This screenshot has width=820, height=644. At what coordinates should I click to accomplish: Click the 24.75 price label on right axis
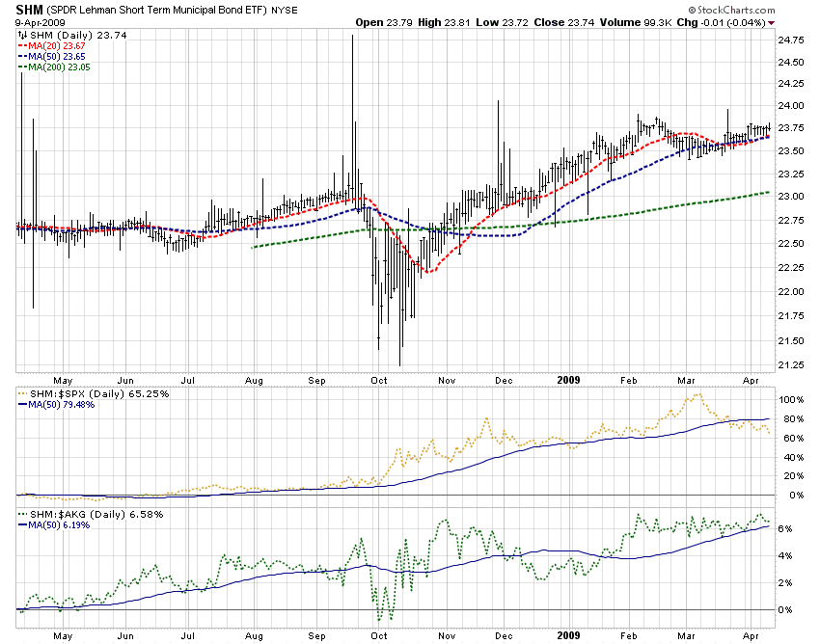790,40
